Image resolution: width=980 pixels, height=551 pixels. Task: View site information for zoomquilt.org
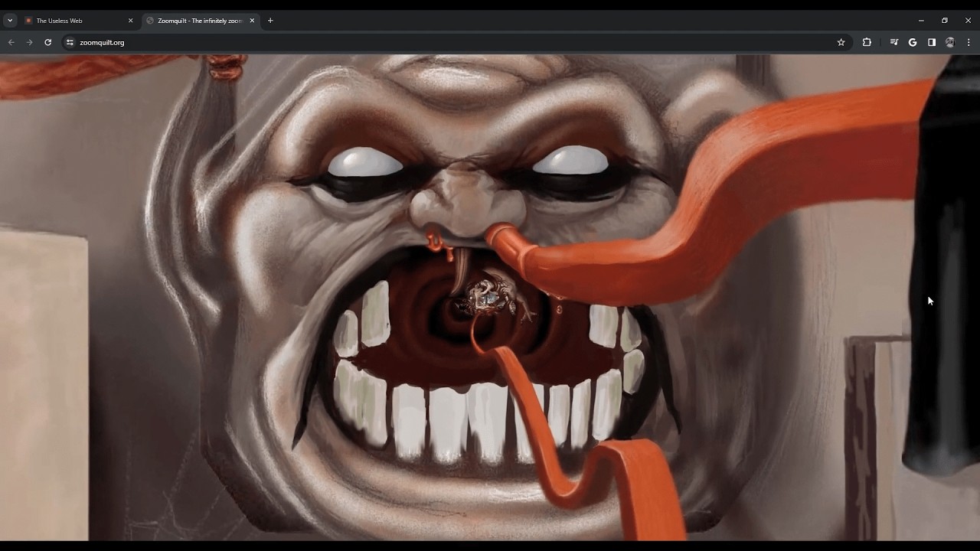(70, 42)
